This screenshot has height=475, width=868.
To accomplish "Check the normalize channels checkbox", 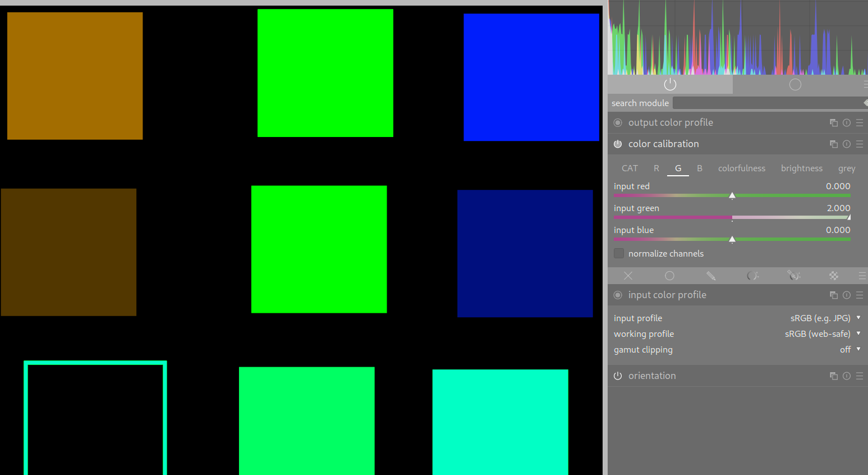I will pos(619,254).
